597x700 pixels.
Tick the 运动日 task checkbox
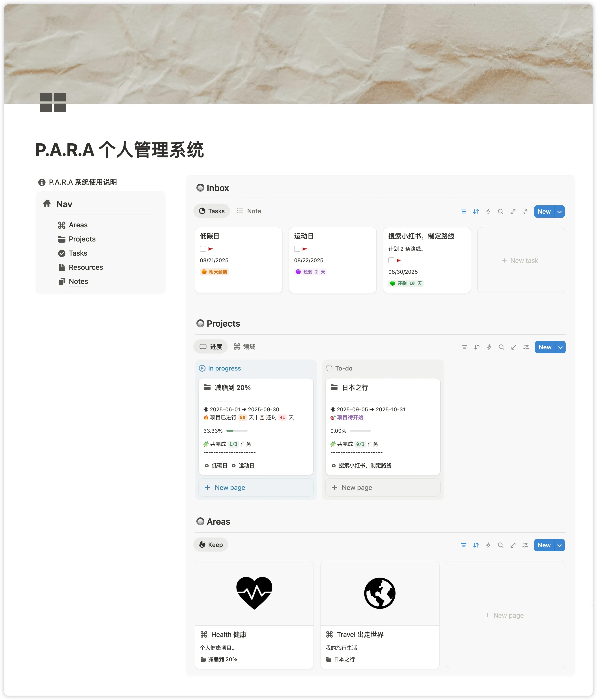pos(297,249)
